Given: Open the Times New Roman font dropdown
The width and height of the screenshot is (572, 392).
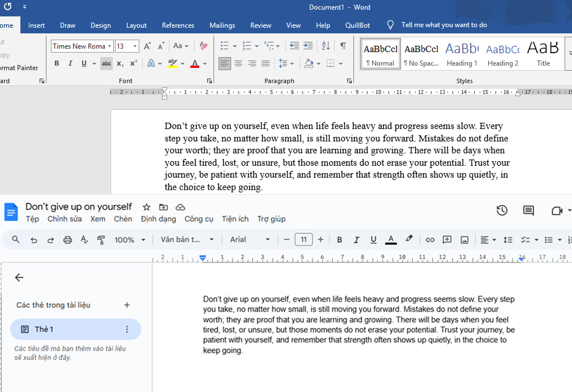Looking at the screenshot, I should click(x=109, y=46).
